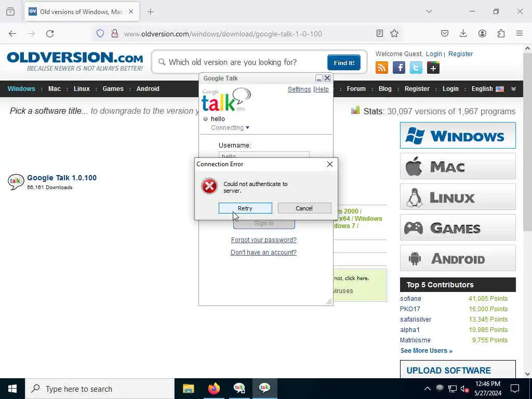This screenshot has width=532, height=399.
Task: Go back with the Firefox back arrow
Action: point(12,34)
